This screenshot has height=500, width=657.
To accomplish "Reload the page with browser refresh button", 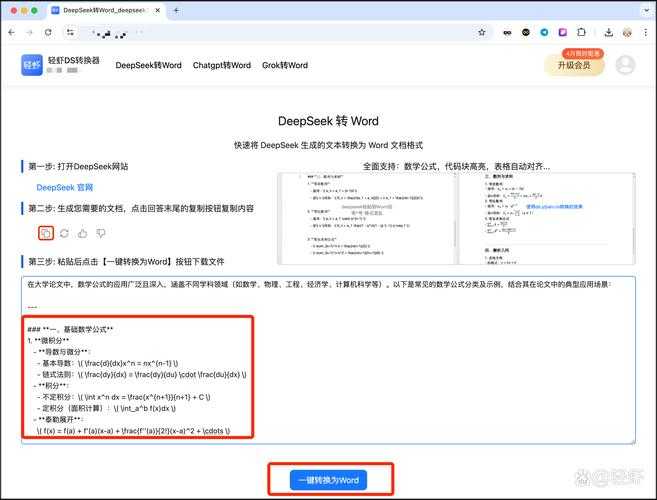I will point(50,32).
